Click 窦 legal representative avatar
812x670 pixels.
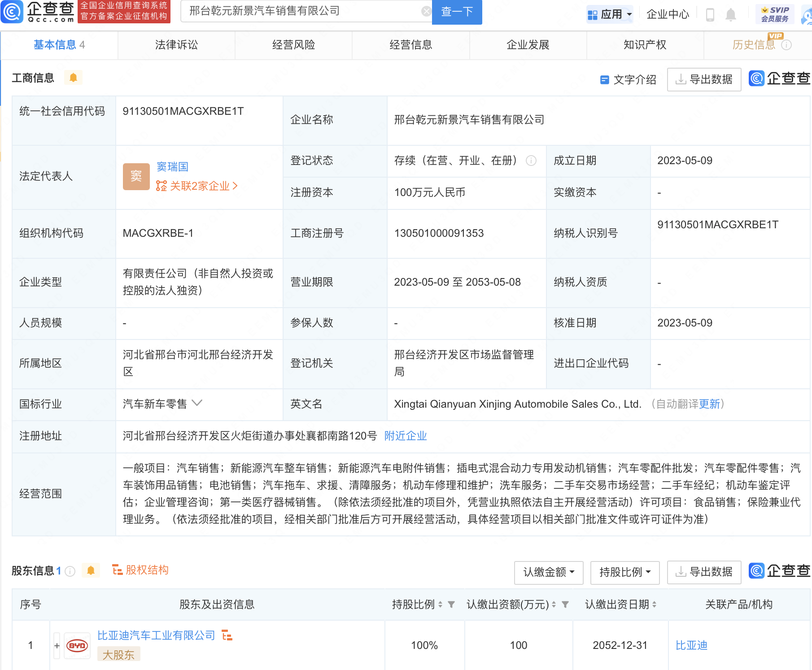136,177
